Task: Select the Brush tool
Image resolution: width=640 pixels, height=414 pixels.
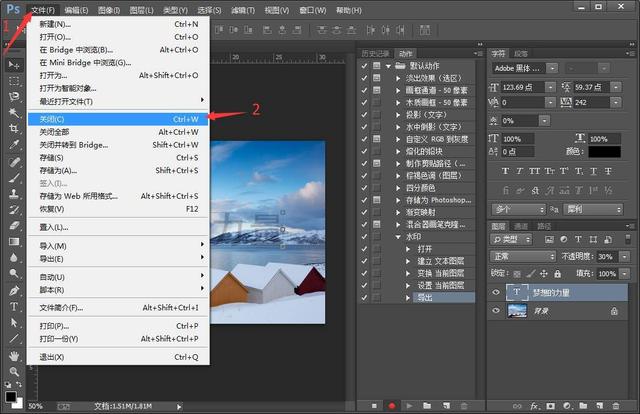Action: (x=14, y=178)
